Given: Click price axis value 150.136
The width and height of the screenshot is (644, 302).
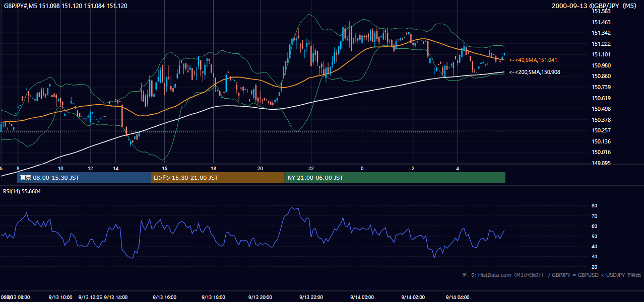Looking at the screenshot, I should pos(601,141).
